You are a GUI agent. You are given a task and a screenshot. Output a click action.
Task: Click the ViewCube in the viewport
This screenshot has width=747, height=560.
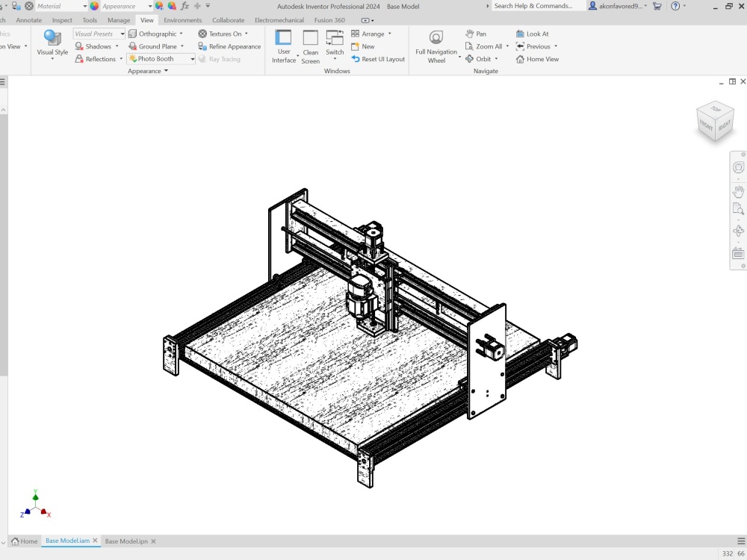(715, 121)
